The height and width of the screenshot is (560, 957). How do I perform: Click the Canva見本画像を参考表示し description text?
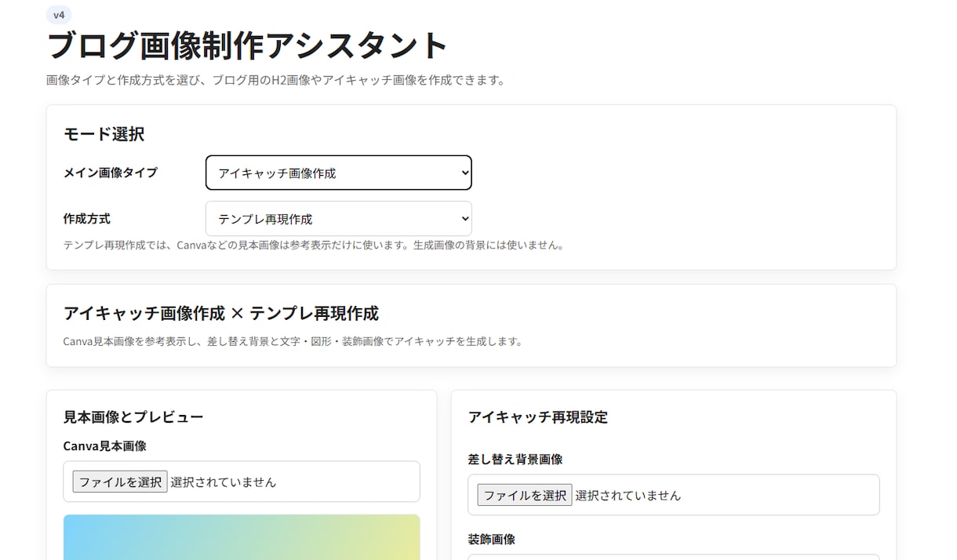(293, 341)
